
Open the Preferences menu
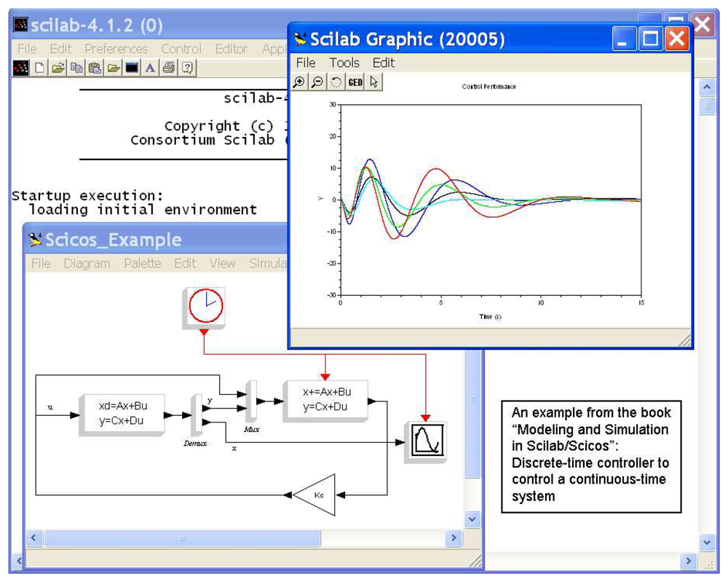tap(116, 49)
